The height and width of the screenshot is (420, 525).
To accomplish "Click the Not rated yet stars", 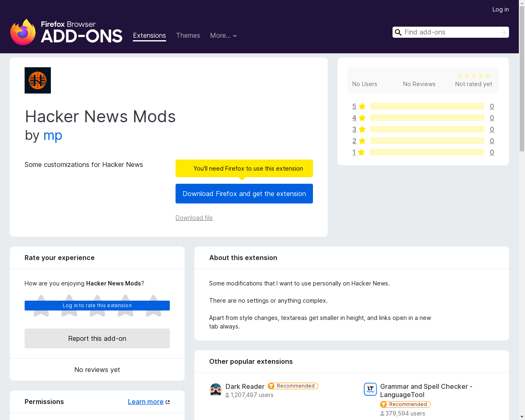I will tap(474, 76).
